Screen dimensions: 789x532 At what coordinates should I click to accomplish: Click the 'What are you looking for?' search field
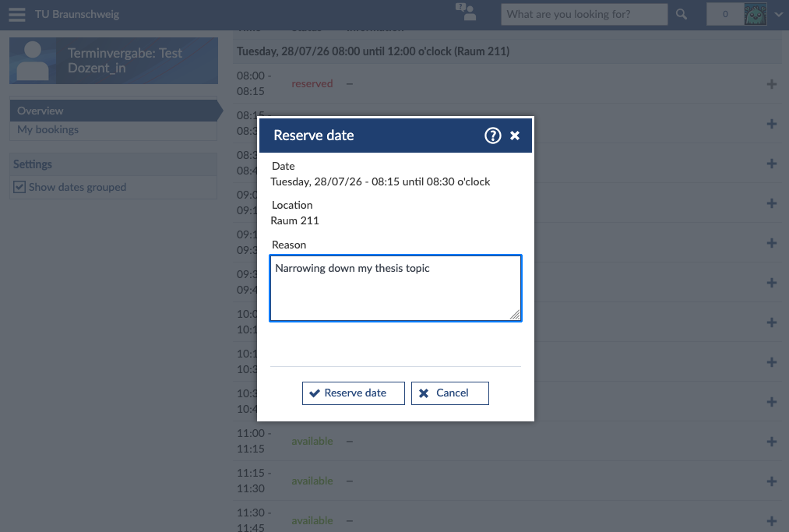tap(584, 14)
